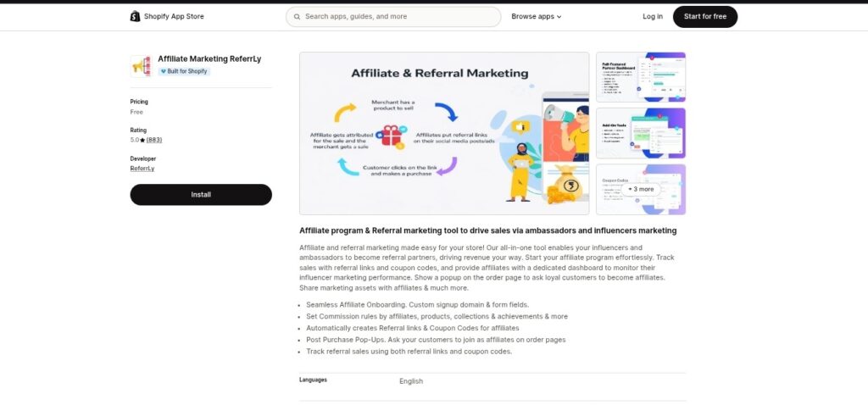
Task: Open the Add the Tools screenshot thumbnail
Action: (641, 133)
